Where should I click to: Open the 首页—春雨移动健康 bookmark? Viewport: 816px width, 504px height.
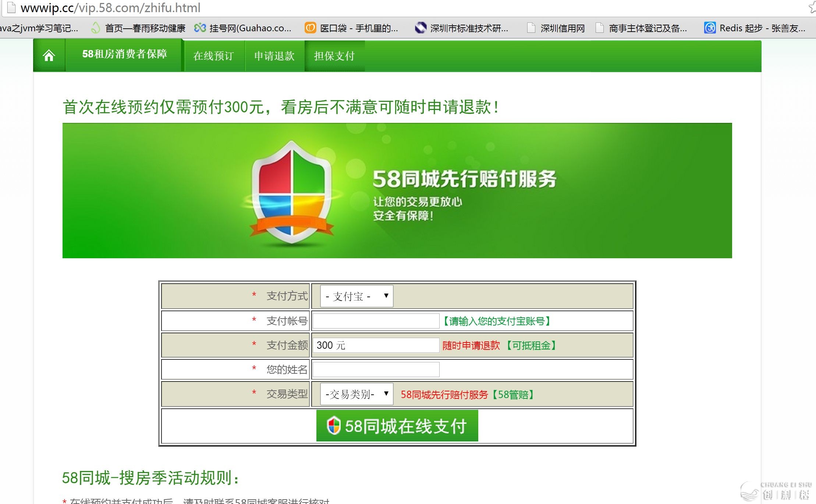point(138,28)
